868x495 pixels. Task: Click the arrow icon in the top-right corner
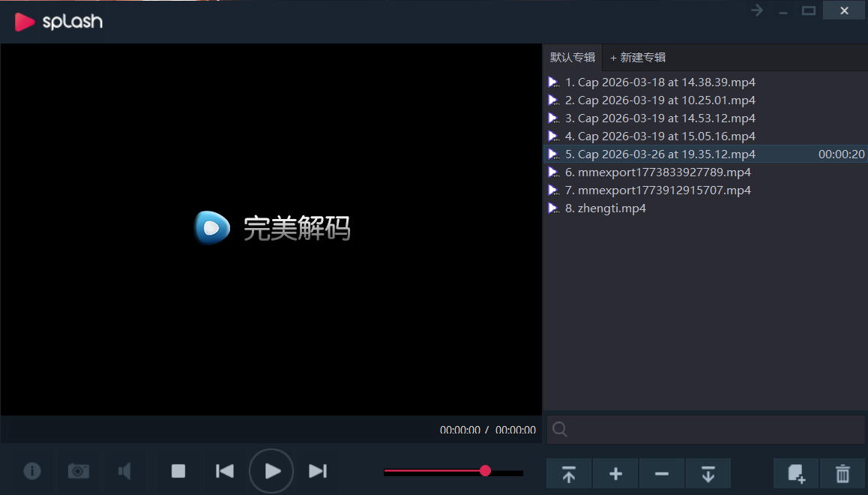(x=756, y=10)
